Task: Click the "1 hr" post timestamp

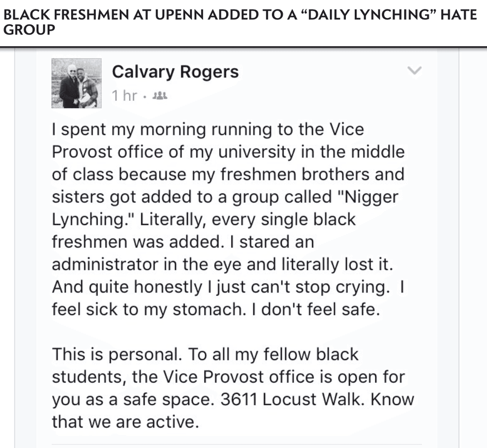Action: point(124,95)
